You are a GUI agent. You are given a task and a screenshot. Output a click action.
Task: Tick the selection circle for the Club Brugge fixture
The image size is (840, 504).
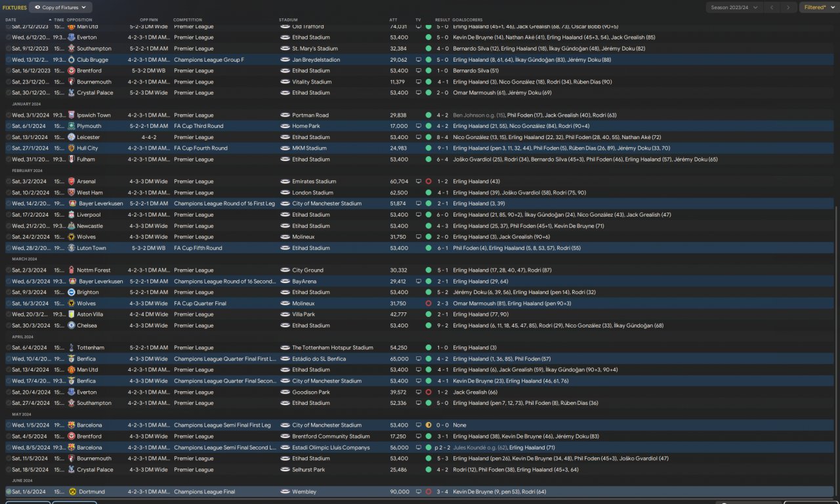click(x=9, y=60)
